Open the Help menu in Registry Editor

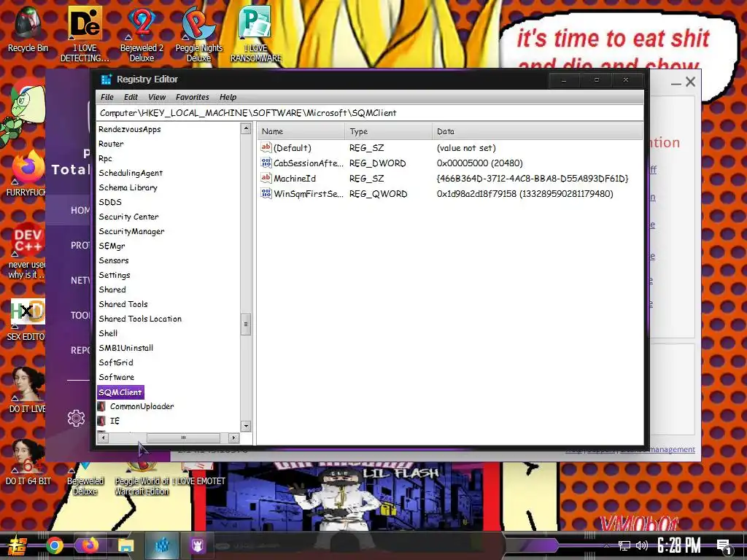(x=228, y=97)
